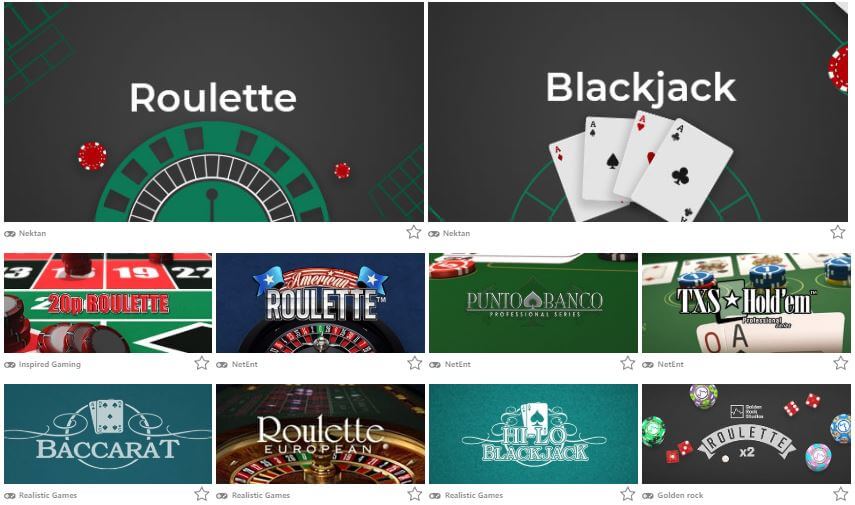
Task: Star the Roulette European game
Action: (415, 495)
